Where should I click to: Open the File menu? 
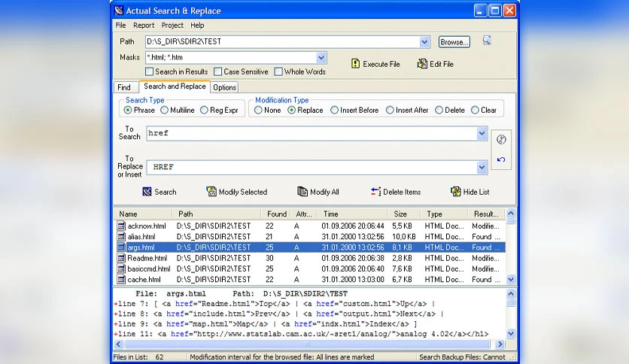pos(120,26)
